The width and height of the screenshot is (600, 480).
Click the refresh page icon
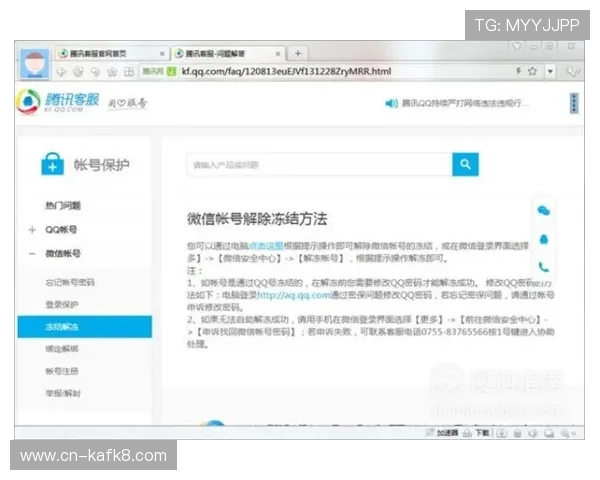78,72
